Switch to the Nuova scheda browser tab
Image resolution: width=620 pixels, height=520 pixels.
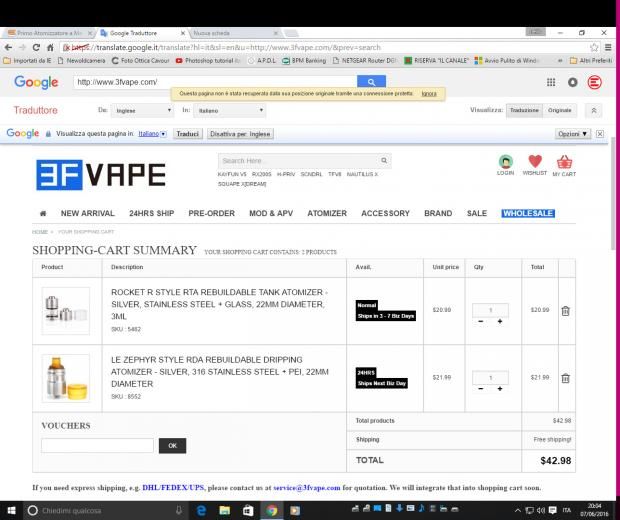235,33
